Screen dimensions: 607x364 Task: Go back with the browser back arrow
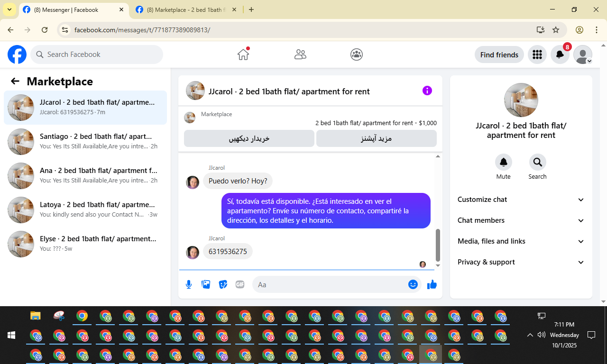[x=10, y=30]
